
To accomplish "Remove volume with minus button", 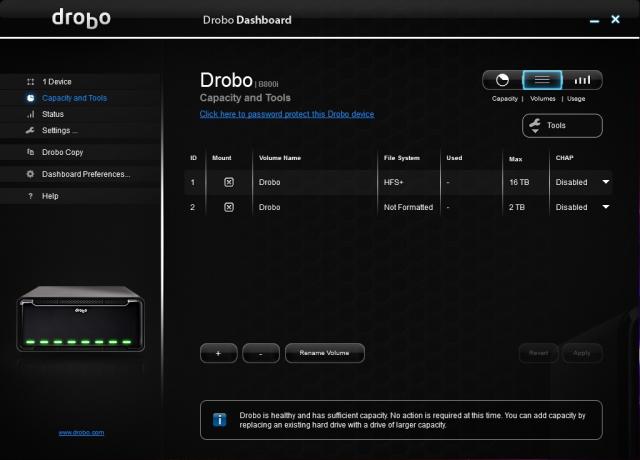I will point(261,353).
